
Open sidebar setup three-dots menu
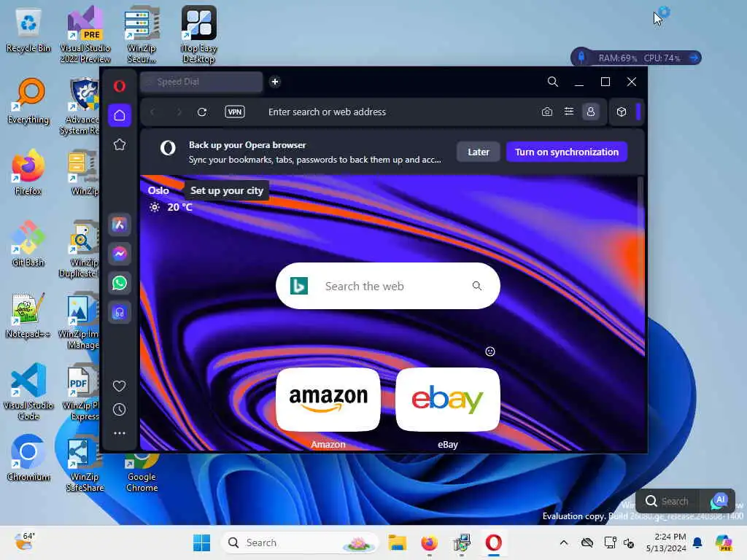pyautogui.click(x=119, y=433)
